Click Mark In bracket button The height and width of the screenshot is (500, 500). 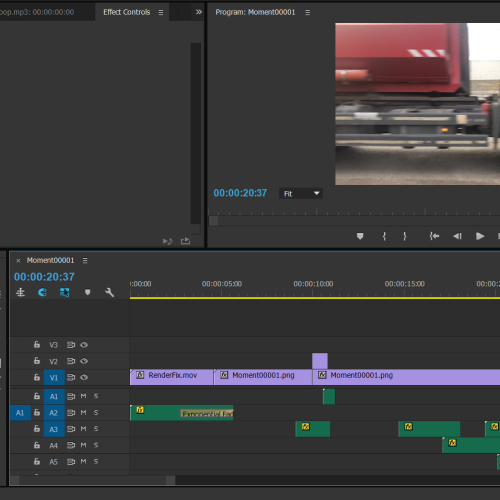[x=384, y=236]
